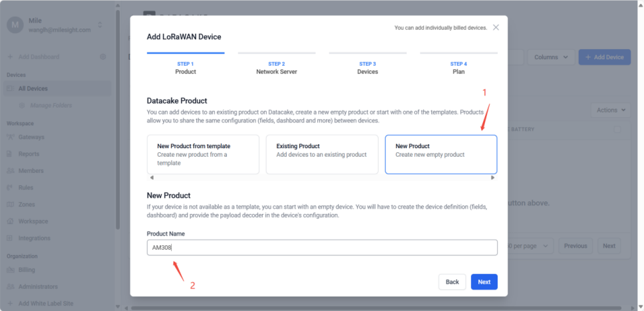Click the Next pagination button

(609, 246)
